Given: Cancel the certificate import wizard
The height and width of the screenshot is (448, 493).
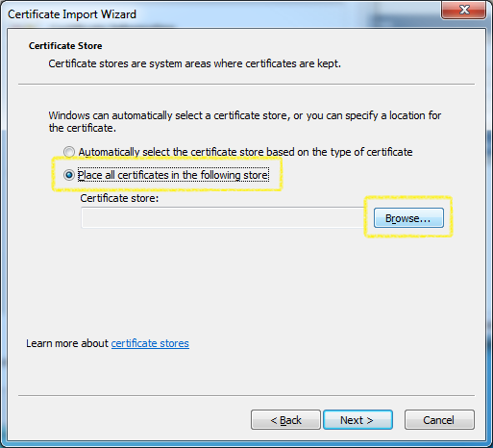Looking at the screenshot, I should coord(439,420).
